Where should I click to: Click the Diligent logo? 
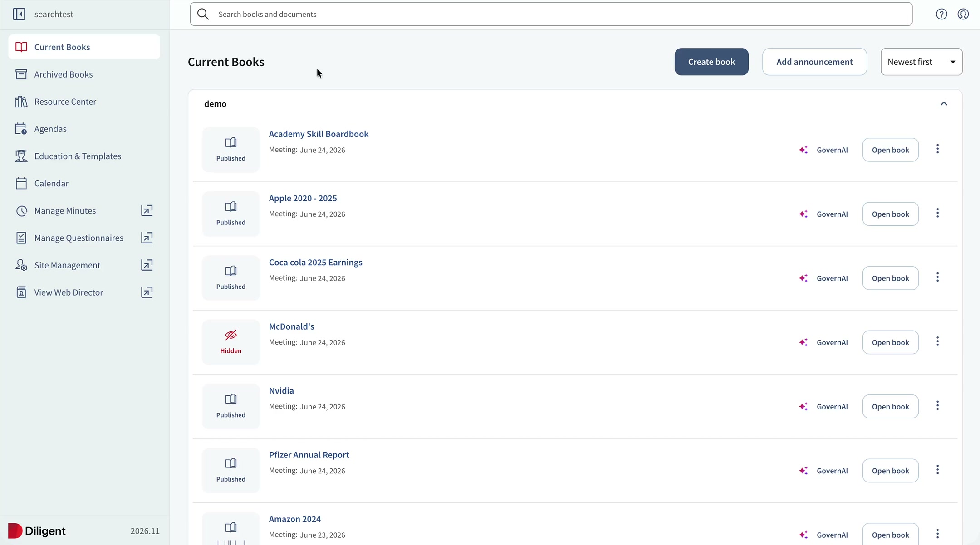pyautogui.click(x=37, y=530)
